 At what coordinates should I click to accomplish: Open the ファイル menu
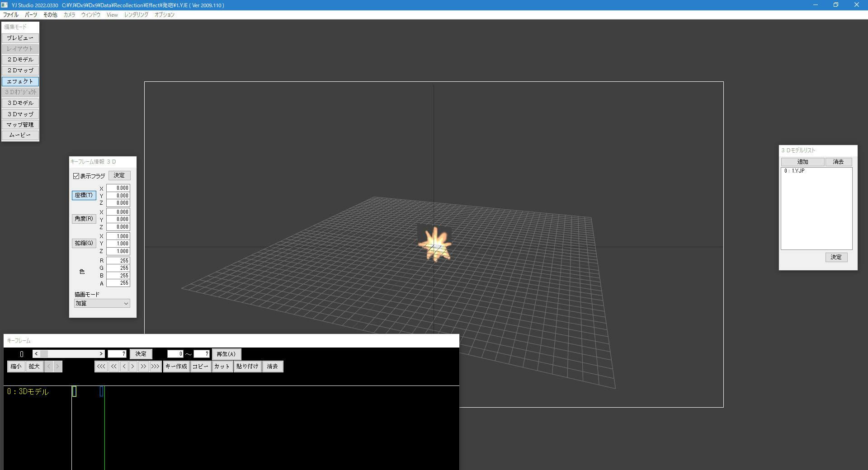click(11, 15)
